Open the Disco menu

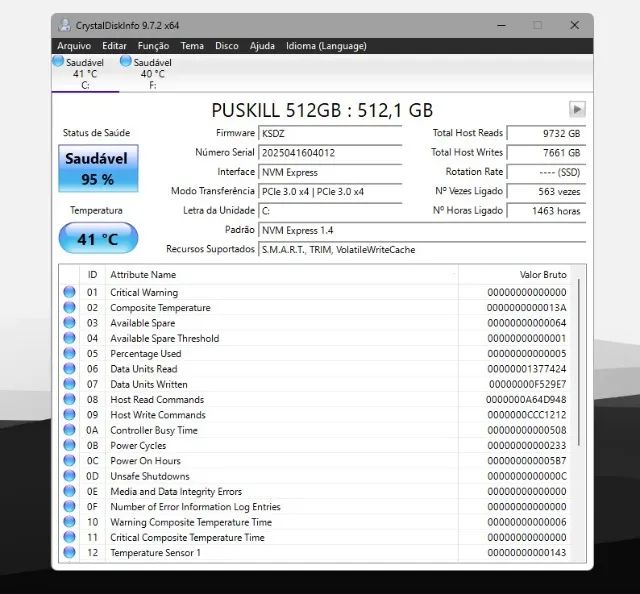(x=227, y=46)
